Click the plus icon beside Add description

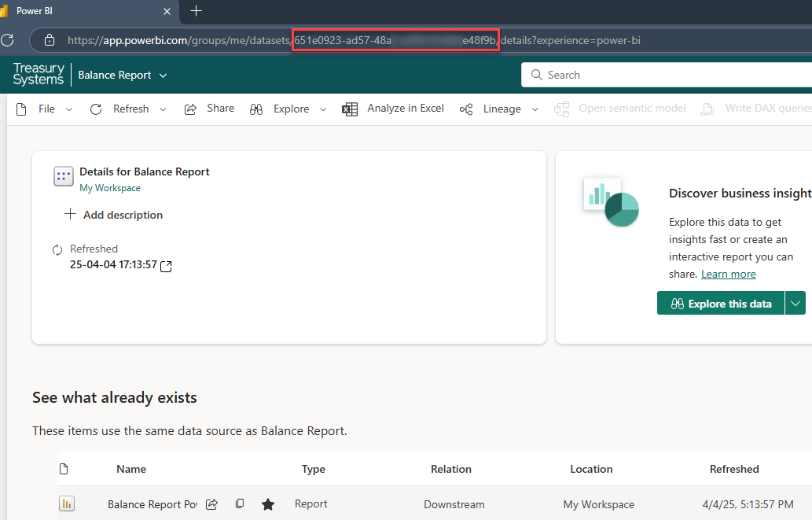pyautogui.click(x=70, y=214)
